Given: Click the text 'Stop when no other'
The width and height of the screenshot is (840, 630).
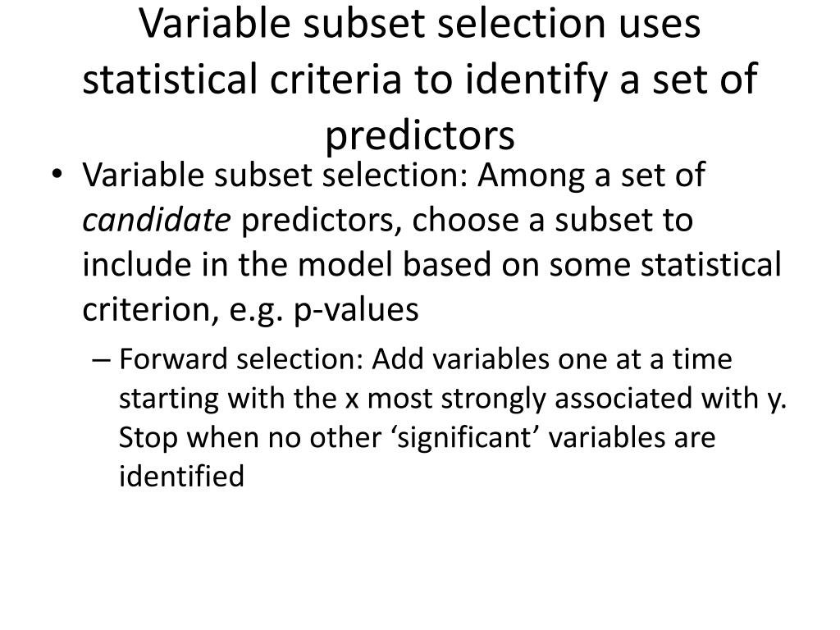Looking at the screenshot, I should coord(250,438).
